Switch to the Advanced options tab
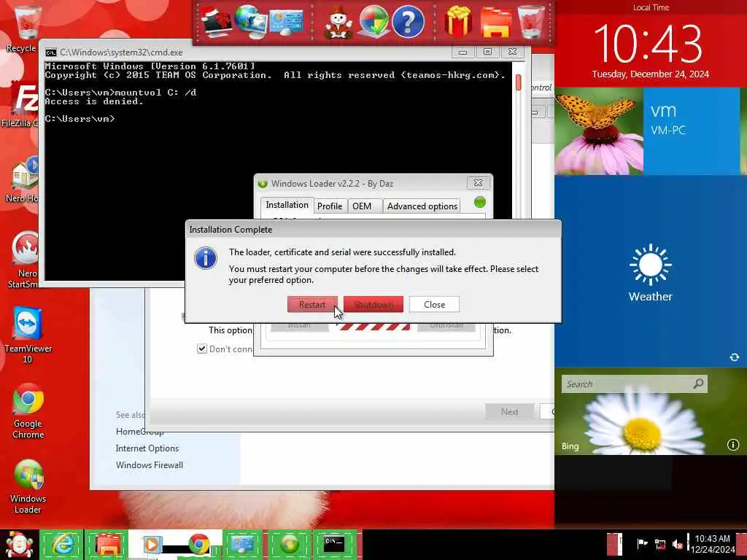This screenshot has width=747, height=560. (422, 206)
